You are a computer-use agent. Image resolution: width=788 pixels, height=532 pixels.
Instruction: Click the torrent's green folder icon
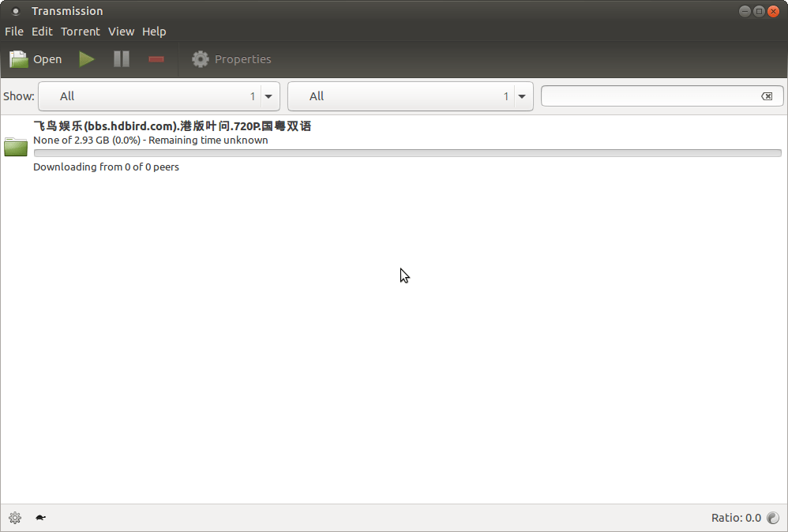pos(16,147)
